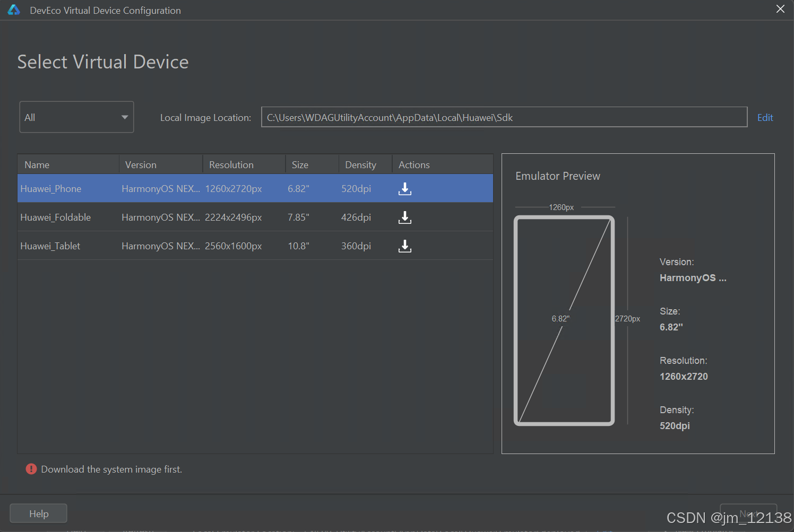Viewport: 794px width, 532px height.
Task: Click the Actions column header
Action: pos(443,164)
